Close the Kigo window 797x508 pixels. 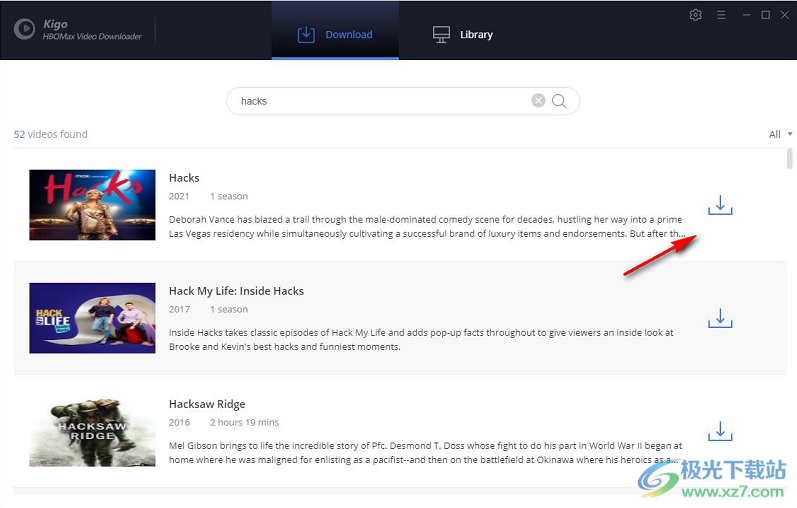point(785,15)
